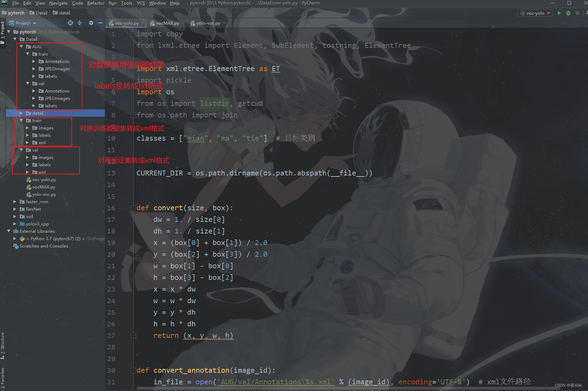588x391 pixels.
Task: Click the stop run button
Action: (x=577, y=13)
